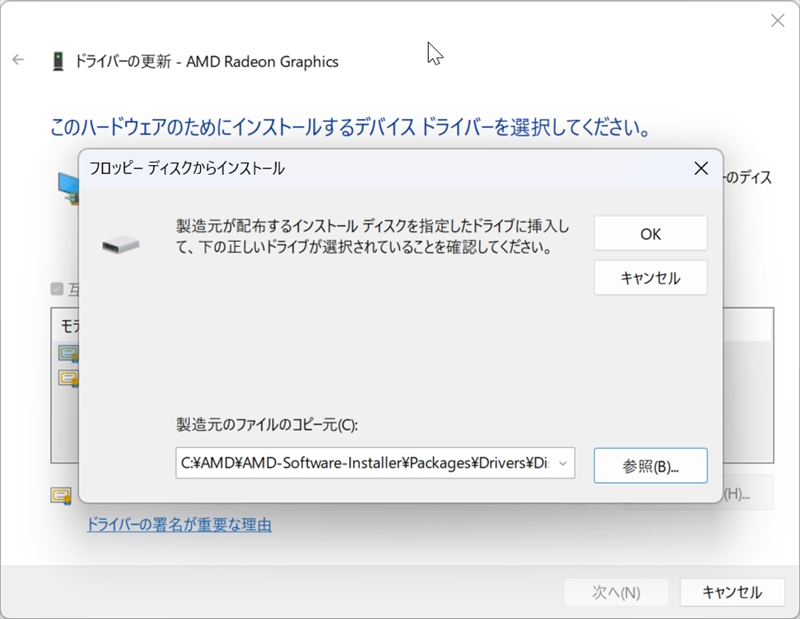Click the OK button in floppy install dialog

651,234
